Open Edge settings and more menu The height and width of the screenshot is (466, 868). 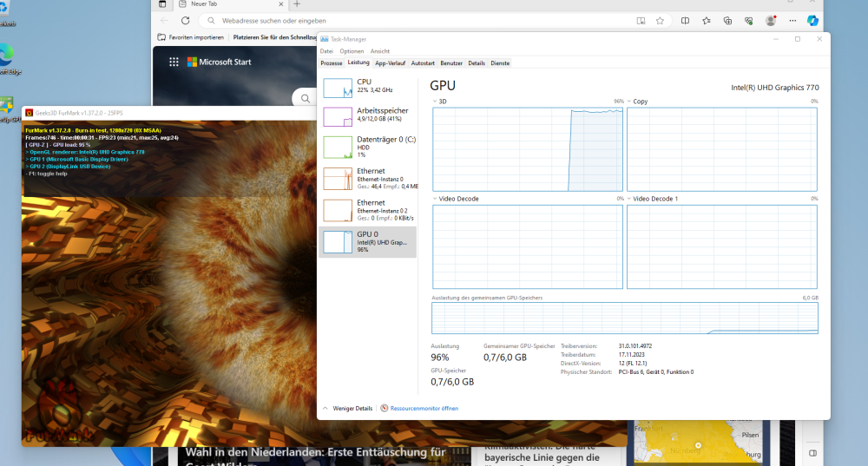(x=792, y=21)
